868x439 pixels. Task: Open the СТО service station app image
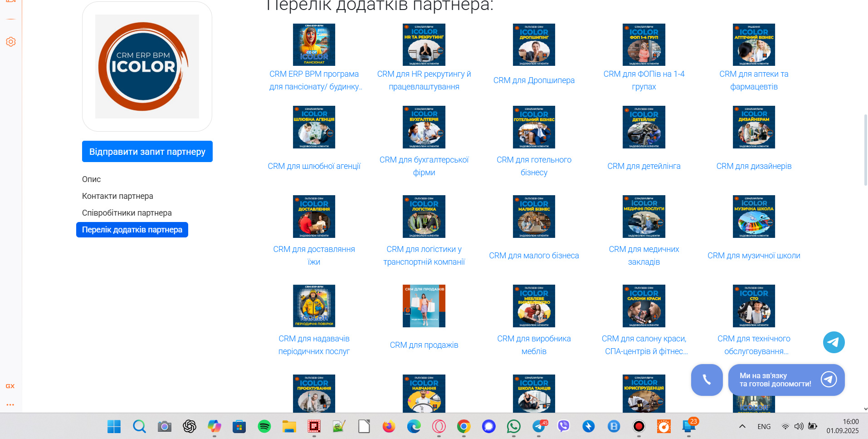point(754,306)
